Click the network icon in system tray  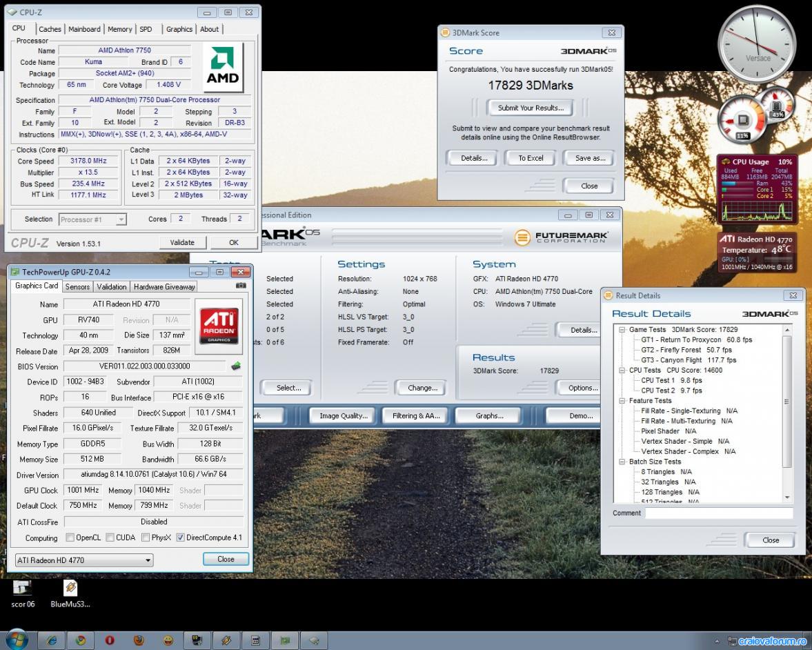tap(732, 641)
